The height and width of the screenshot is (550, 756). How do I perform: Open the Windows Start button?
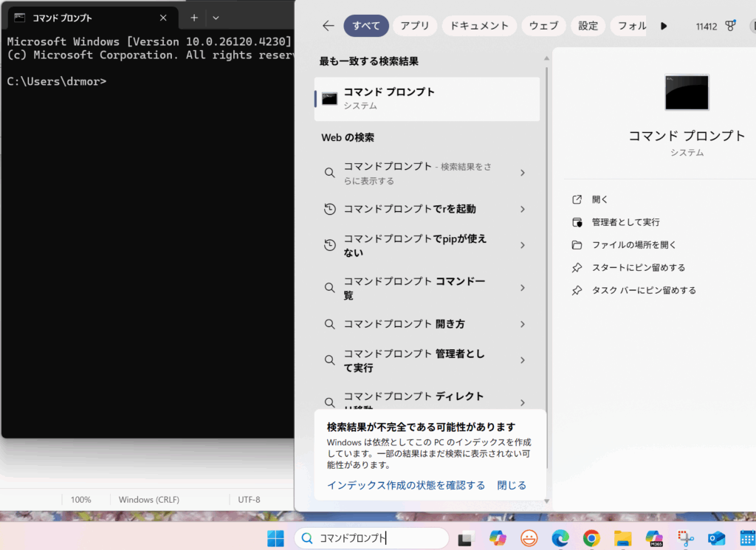tap(276, 538)
